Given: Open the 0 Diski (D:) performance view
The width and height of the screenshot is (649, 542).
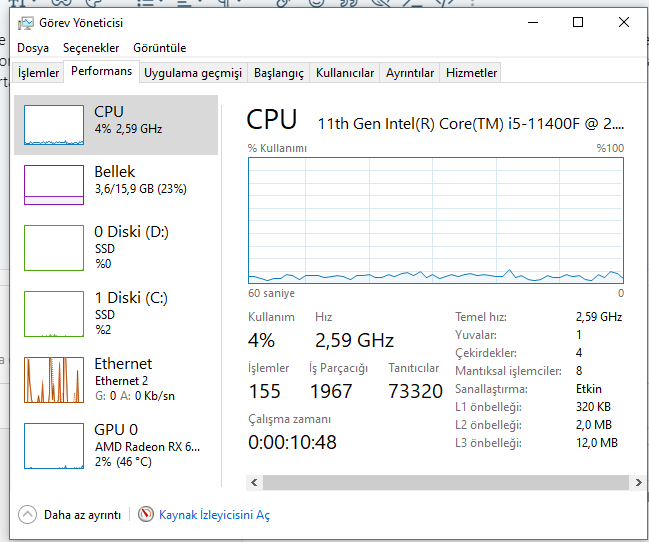Looking at the screenshot, I should pyautogui.click(x=53, y=247).
